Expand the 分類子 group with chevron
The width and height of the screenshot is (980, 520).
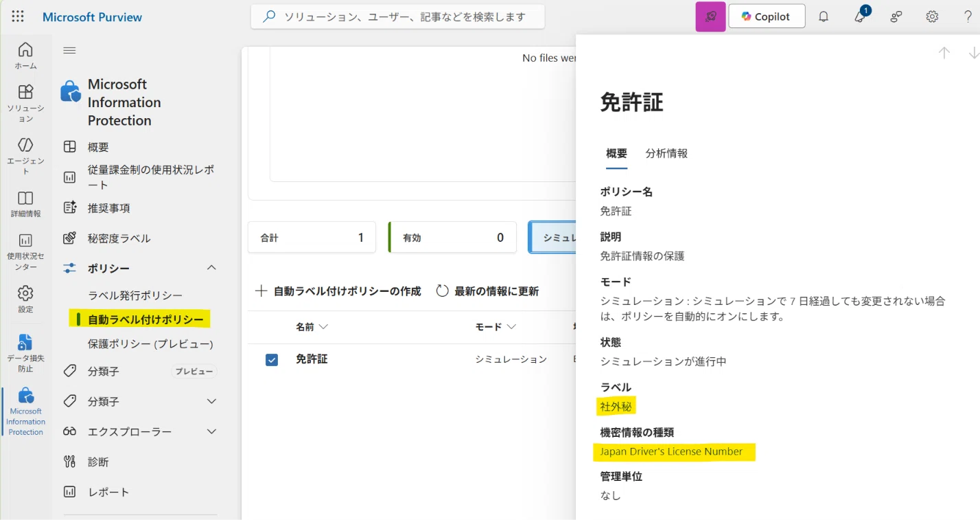[x=211, y=401]
